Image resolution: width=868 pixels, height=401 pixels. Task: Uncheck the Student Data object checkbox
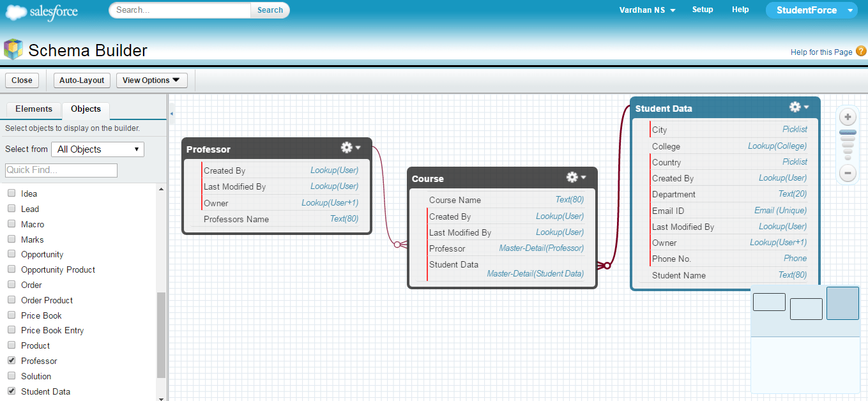pos(11,391)
